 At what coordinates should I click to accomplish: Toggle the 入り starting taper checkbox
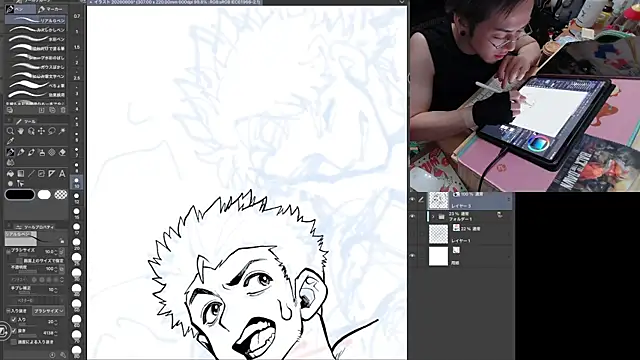click(x=14, y=320)
